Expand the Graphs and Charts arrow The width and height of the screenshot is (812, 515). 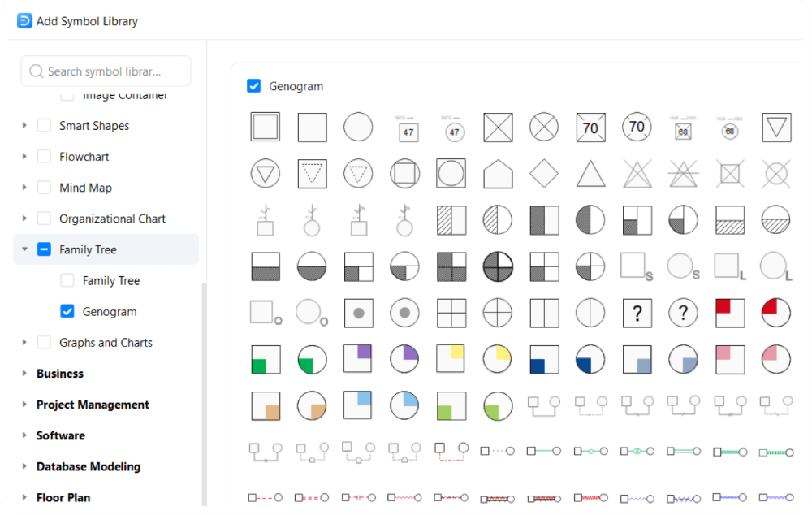(24, 343)
